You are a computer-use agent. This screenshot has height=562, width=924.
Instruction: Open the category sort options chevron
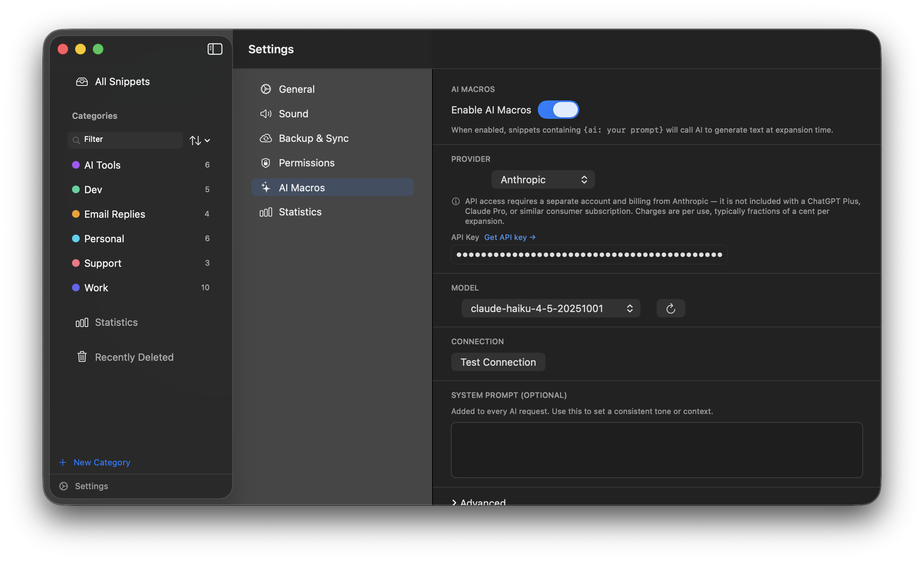(x=207, y=141)
